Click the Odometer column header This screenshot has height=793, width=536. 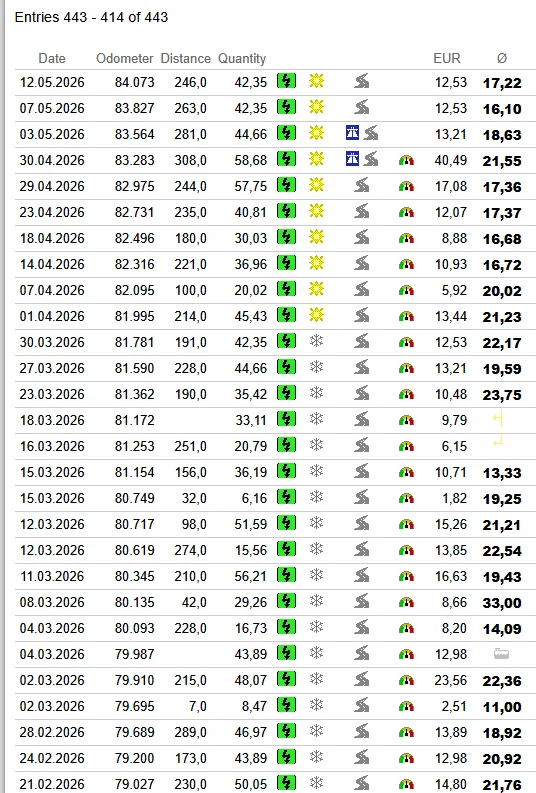click(124, 59)
